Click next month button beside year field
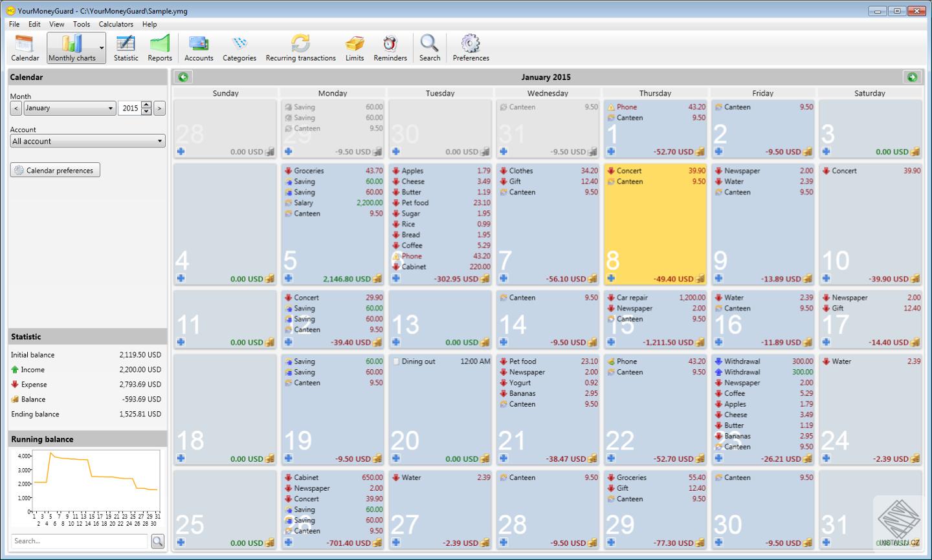 pos(159,108)
